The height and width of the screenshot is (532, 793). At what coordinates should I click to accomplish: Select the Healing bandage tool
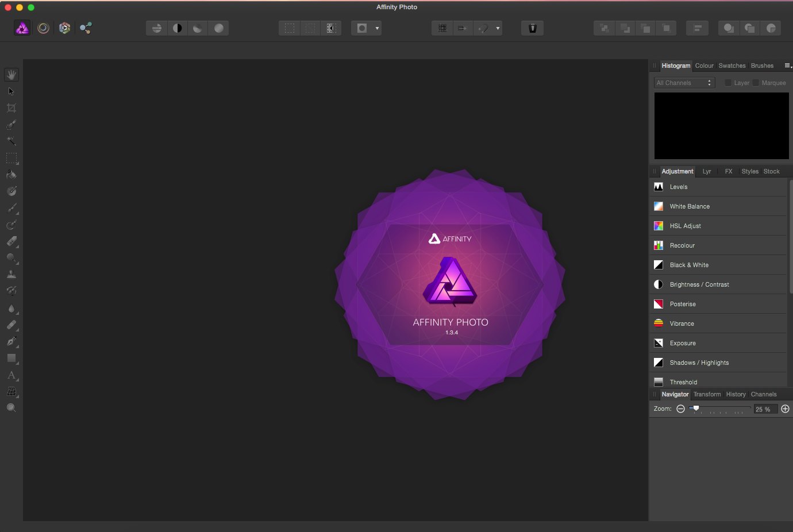tap(11, 325)
